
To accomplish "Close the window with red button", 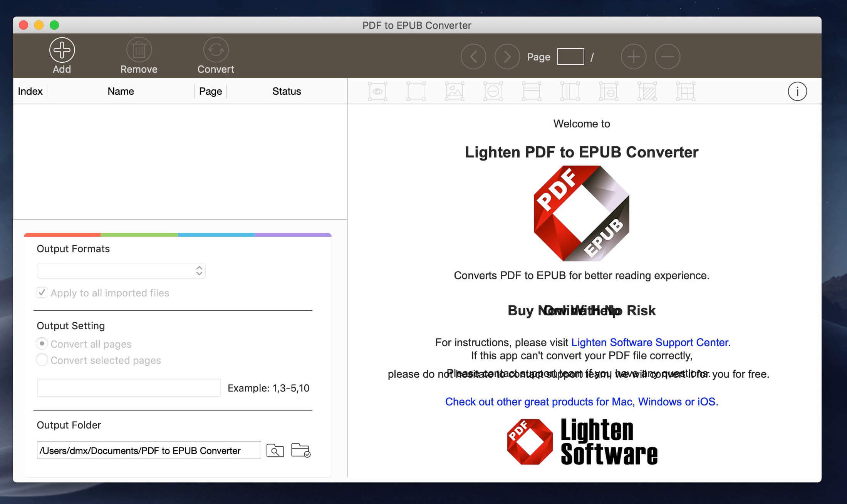I will pos(23,25).
